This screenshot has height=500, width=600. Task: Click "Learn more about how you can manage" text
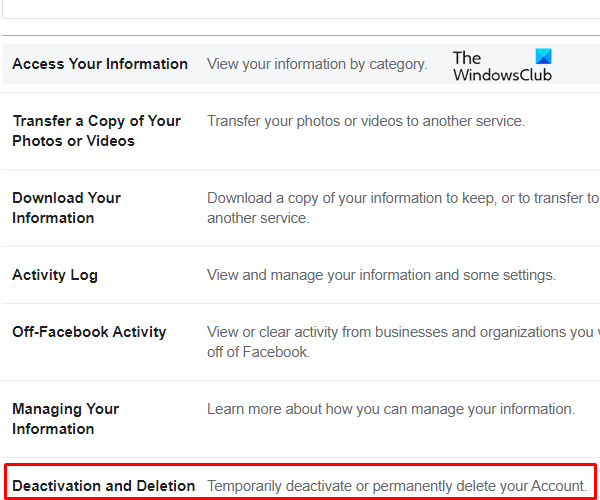pyautogui.click(x=391, y=409)
